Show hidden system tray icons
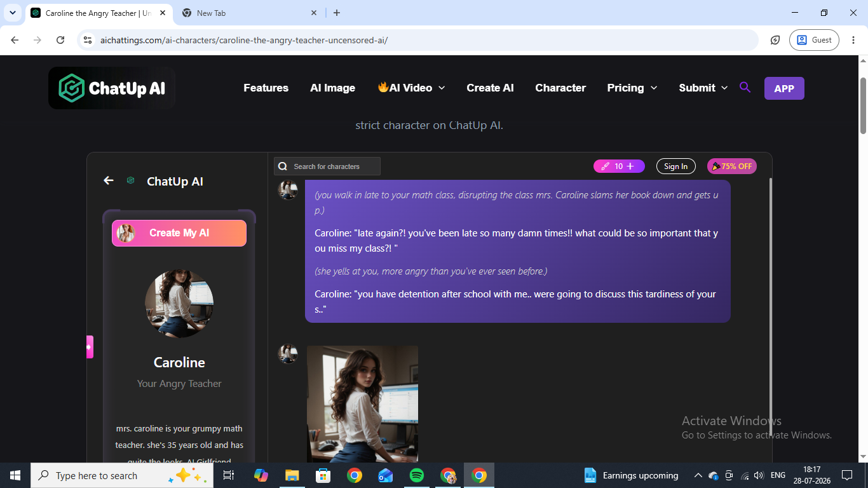868x488 pixels. pos(698,475)
